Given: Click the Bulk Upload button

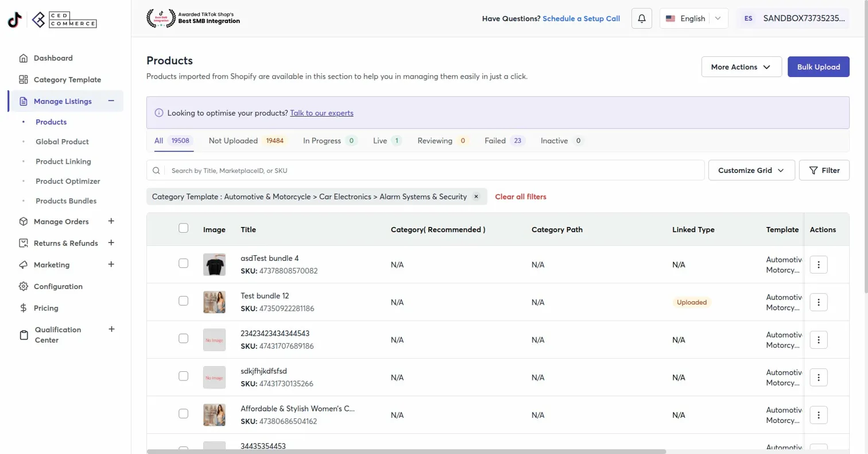Looking at the screenshot, I should [x=818, y=67].
